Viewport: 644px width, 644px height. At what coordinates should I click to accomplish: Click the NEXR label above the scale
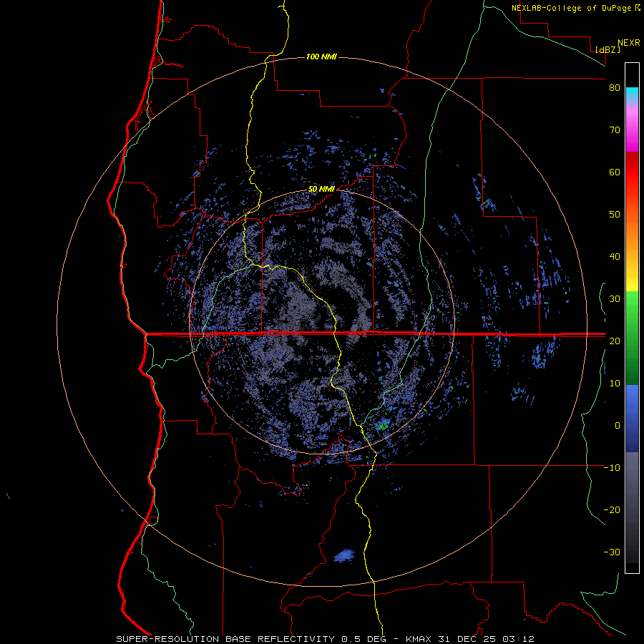click(629, 43)
